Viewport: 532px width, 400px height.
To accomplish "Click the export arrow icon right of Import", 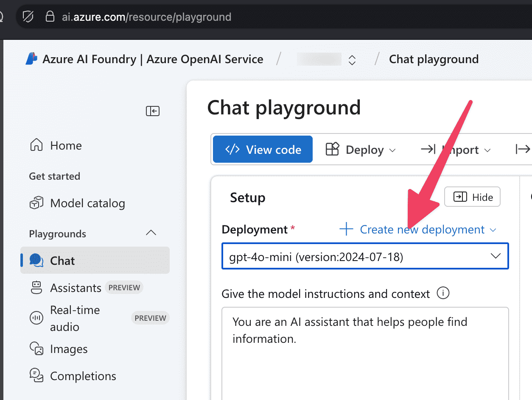I will pyautogui.click(x=523, y=149).
